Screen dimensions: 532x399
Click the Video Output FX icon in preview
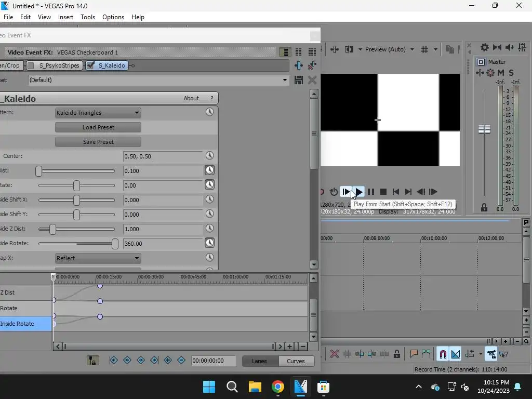click(x=335, y=49)
